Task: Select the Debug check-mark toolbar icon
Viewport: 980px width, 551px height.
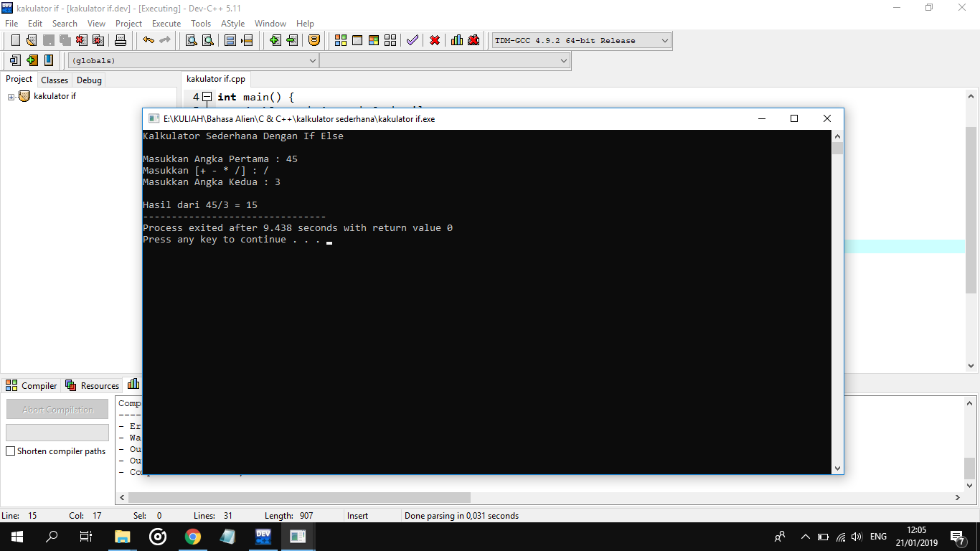Action: [x=412, y=40]
